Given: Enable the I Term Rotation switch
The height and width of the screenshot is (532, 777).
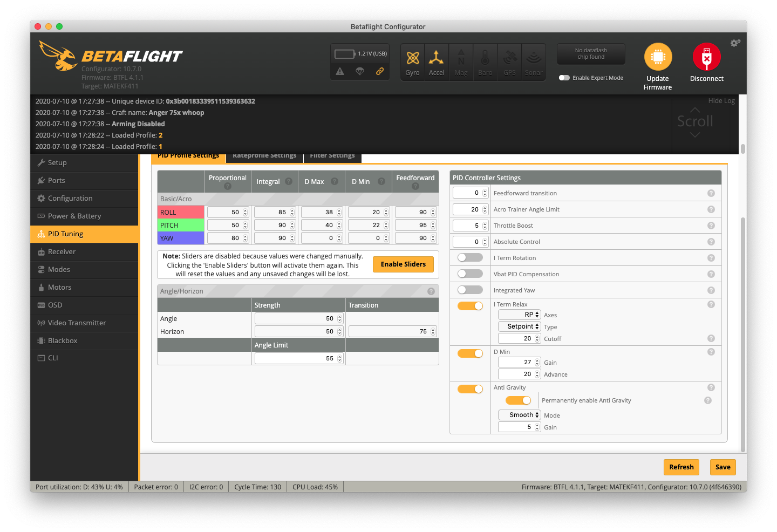Looking at the screenshot, I should pos(470,257).
